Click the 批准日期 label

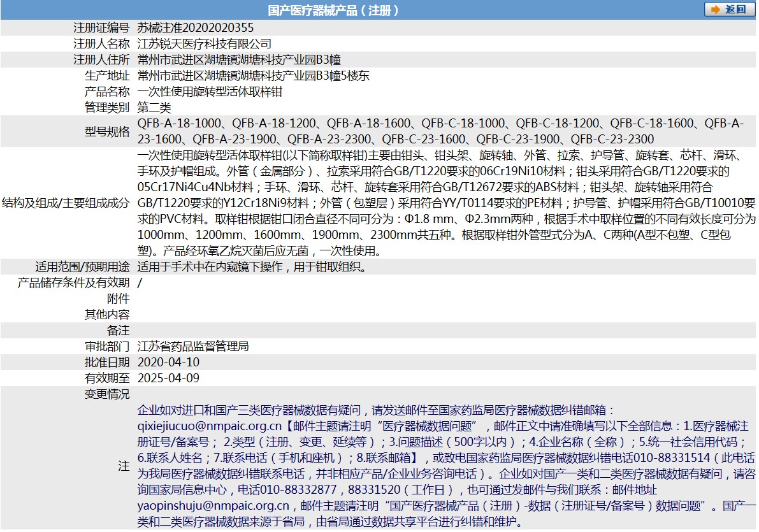(107, 363)
